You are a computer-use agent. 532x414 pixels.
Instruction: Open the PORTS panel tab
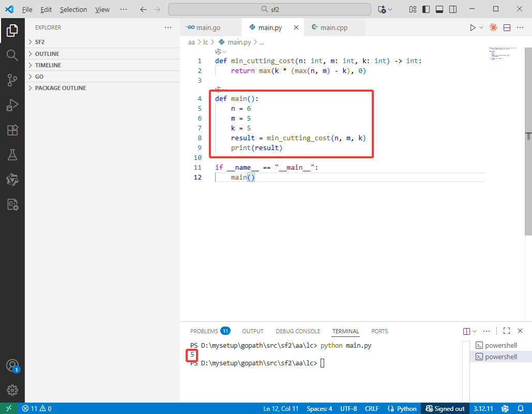379,331
